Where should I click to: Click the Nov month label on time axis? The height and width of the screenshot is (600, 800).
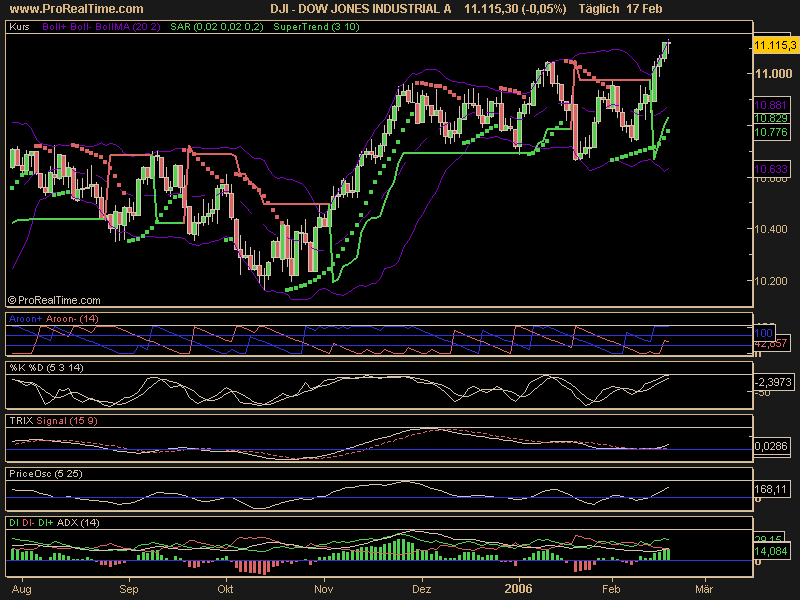(x=323, y=589)
